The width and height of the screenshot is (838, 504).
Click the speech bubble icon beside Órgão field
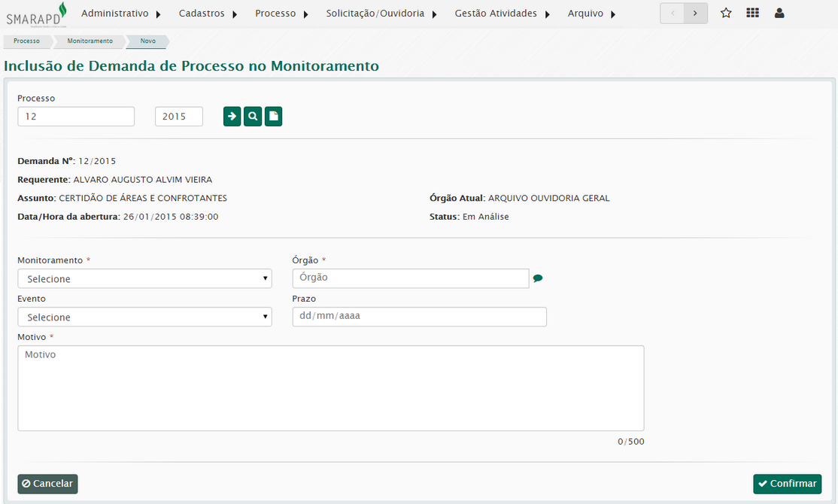click(x=538, y=278)
